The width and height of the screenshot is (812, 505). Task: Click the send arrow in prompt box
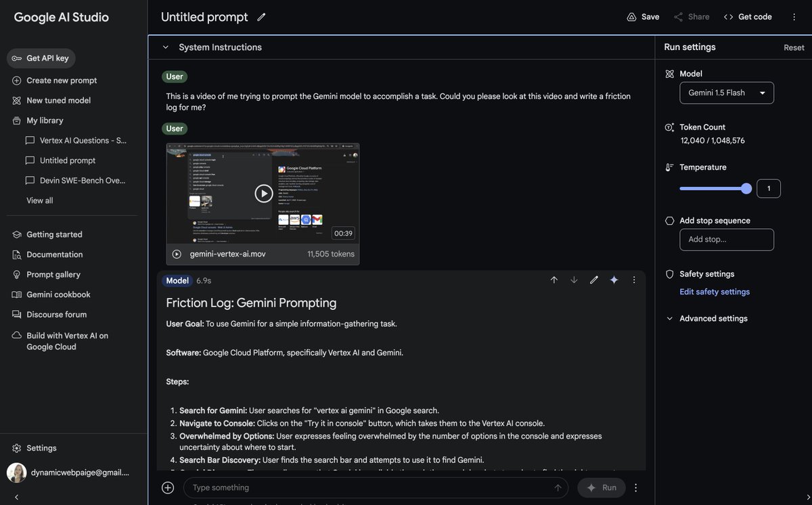pyautogui.click(x=558, y=487)
